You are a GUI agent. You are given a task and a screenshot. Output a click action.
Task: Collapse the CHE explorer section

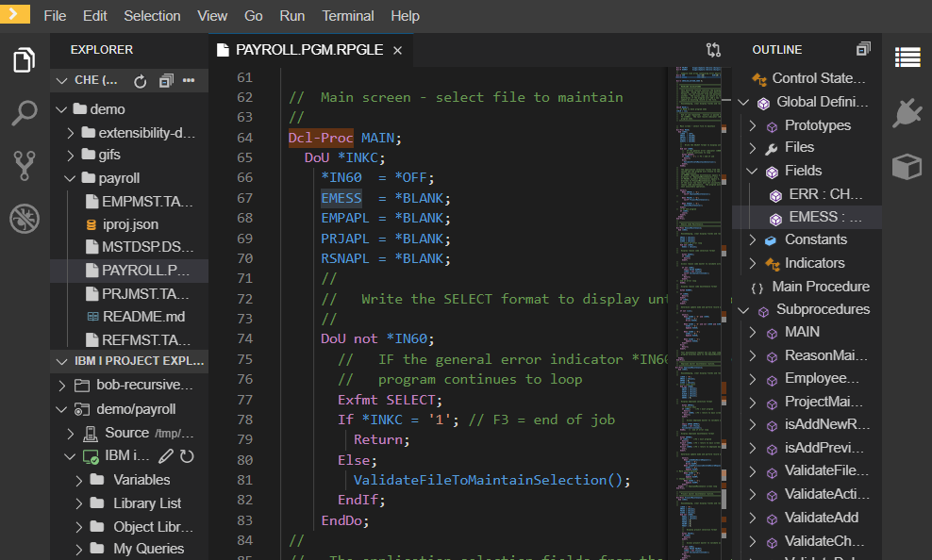(62, 80)
